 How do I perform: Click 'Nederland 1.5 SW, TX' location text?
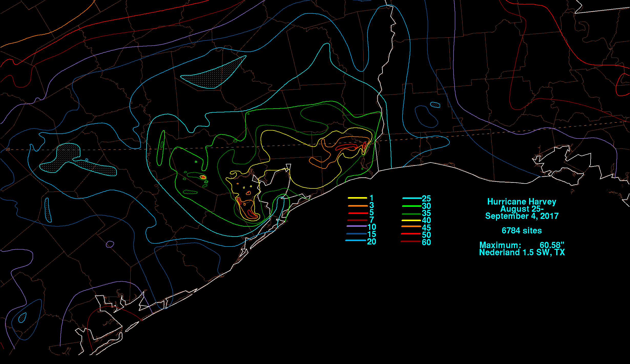coord(522,252)
